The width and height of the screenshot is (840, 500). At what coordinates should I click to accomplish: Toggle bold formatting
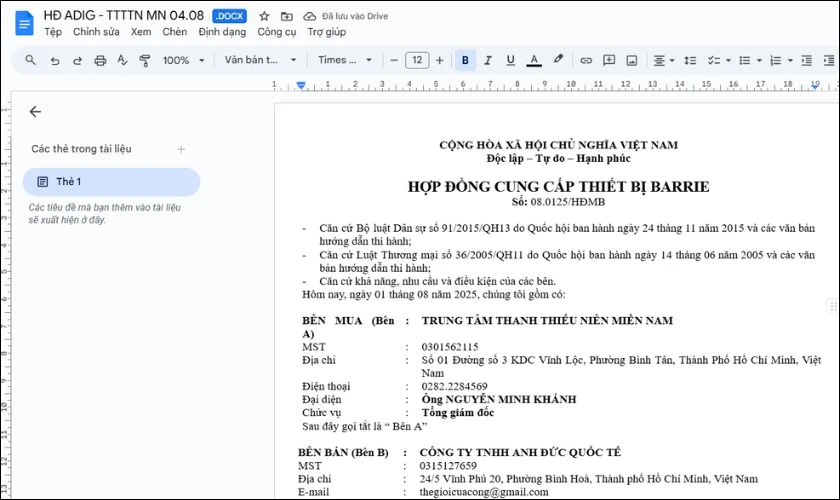465,60
